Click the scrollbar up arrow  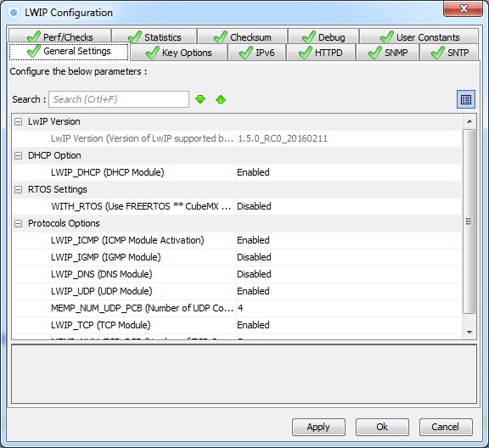(469, 121)
